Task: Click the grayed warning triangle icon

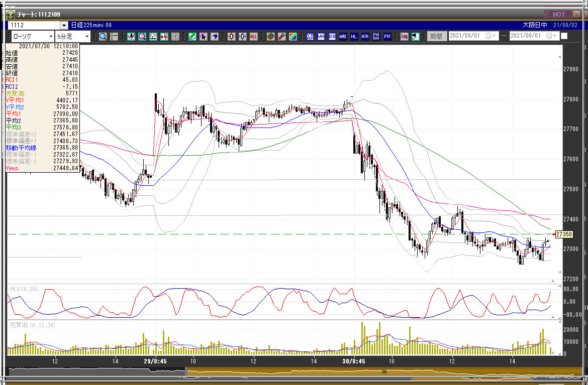Action: point(175,36)
